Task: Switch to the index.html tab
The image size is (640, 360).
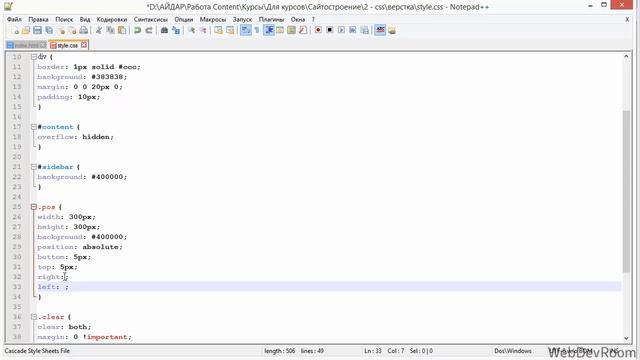Action: pos(27,45)
